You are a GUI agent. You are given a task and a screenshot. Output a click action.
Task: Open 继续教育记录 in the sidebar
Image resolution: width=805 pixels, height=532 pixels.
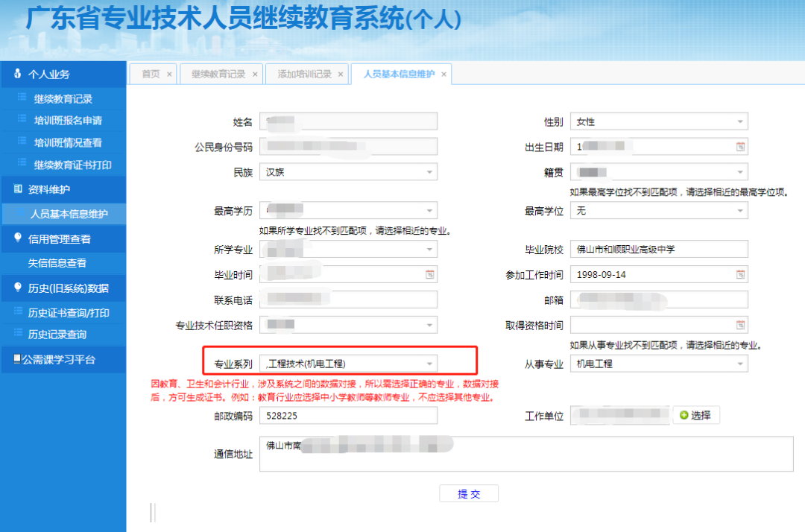point(63,98)
